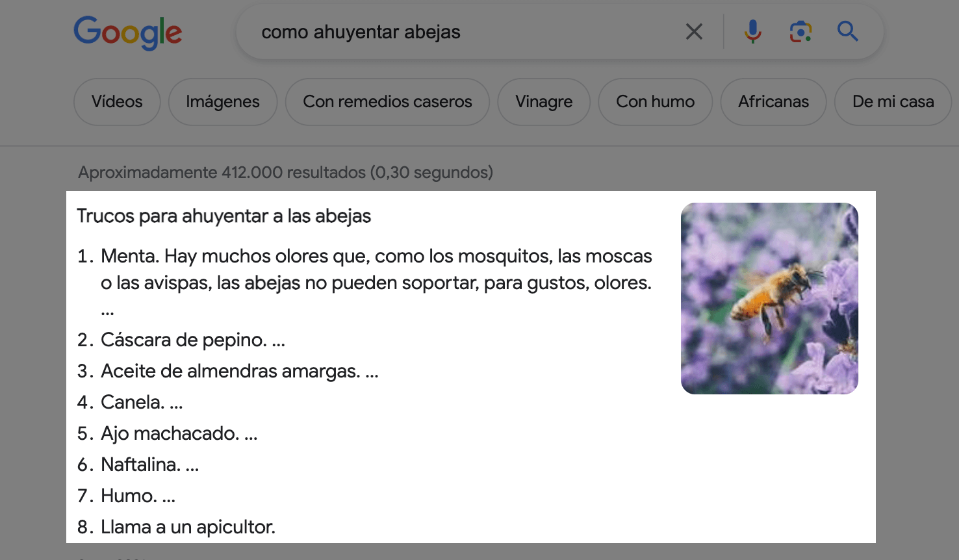
Task: Switch to the Imágenes filter
Action: tap(223, 102)
